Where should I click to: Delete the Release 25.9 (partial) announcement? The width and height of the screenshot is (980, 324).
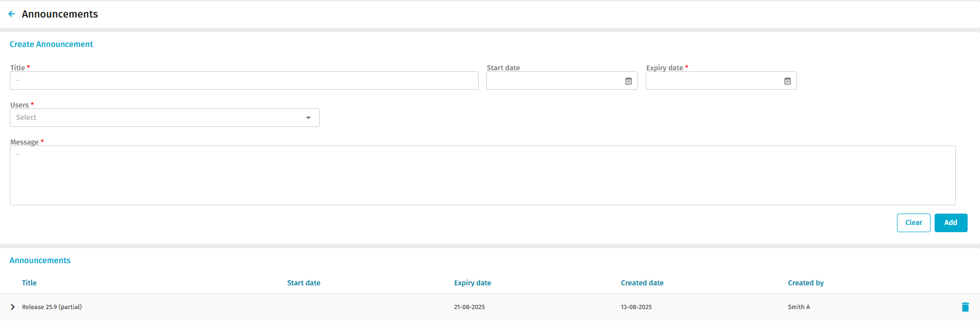pos(965,307)
